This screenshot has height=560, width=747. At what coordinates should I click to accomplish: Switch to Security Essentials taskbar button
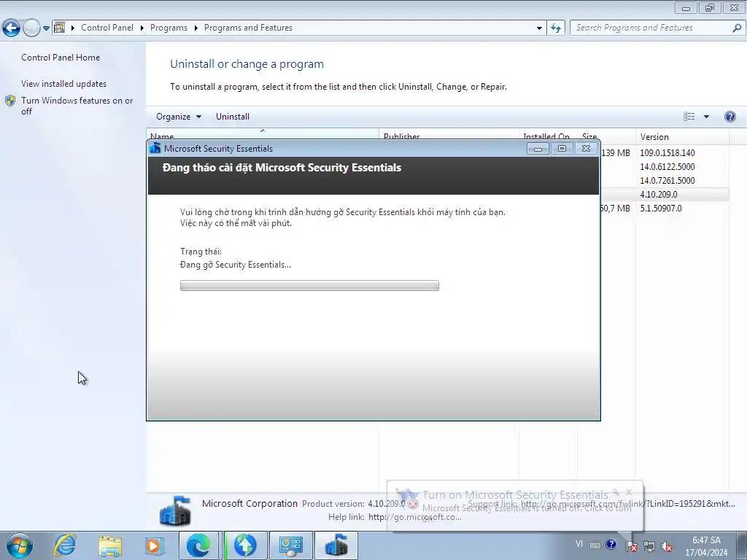336,545
